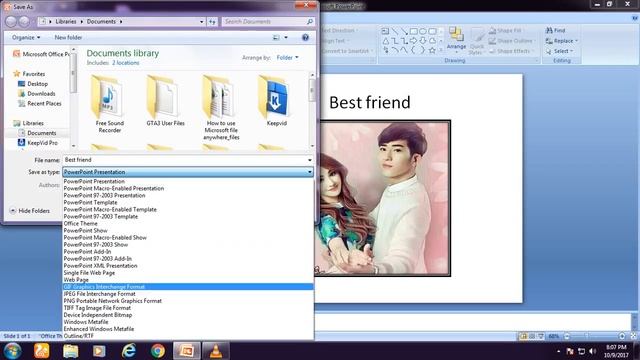This screenshot has width=640, height=360.
Task: Open the File name history dropdown arrow
Action: (x=309, y=160)
